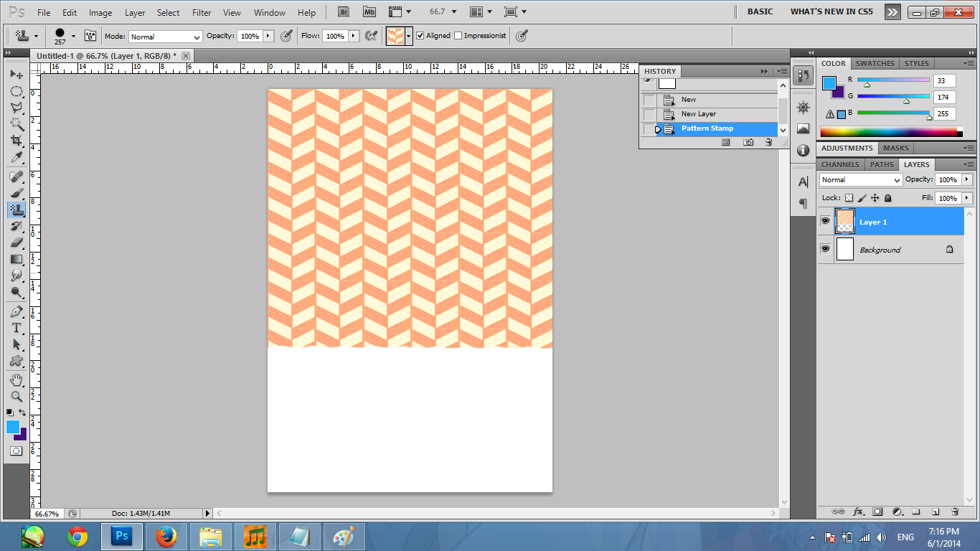Delete layer using the Layers panel trash icon
The width and height of the screenshot is (980, 551).
[x=955, y=512]
